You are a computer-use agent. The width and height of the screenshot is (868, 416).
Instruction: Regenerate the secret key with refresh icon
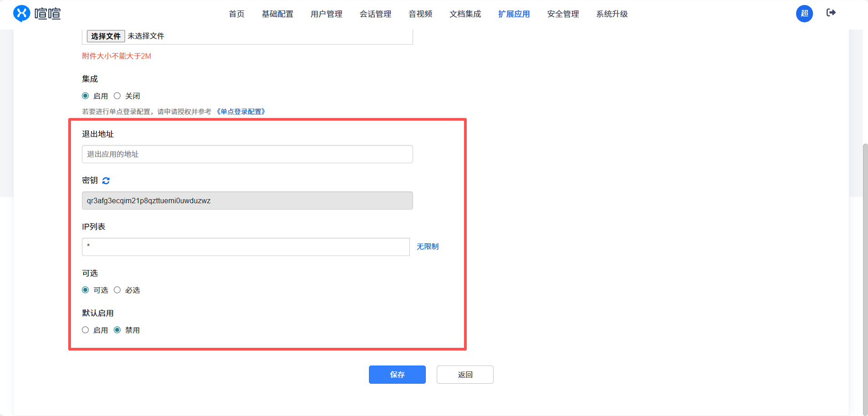[x=106, y=180]
